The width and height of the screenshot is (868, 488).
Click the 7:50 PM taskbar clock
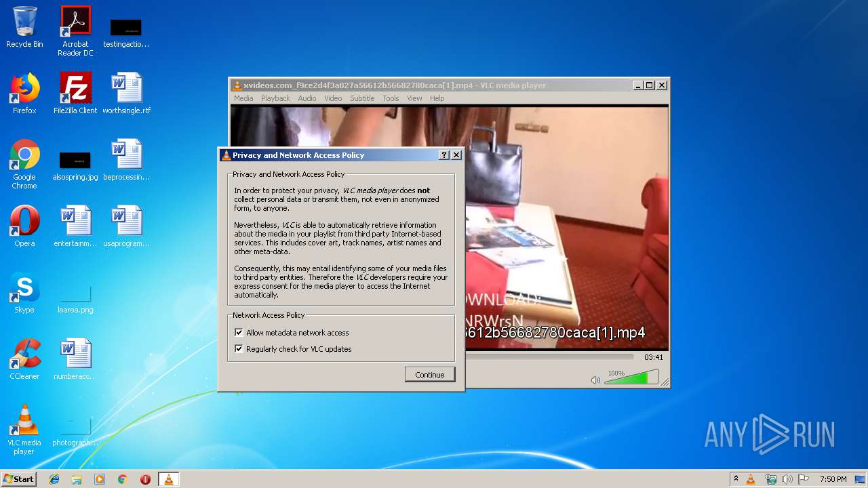tap(833, 479)
